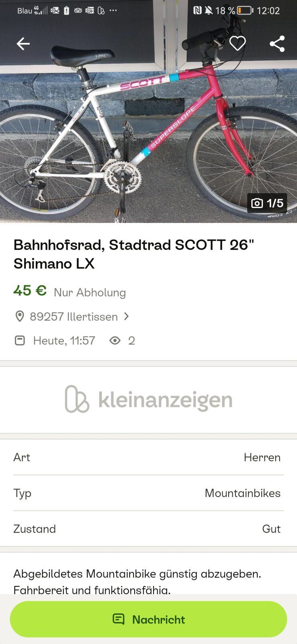Open the photo counter 1/5 badge
Screen dimensions: 297x644
(x=267, y=203)
